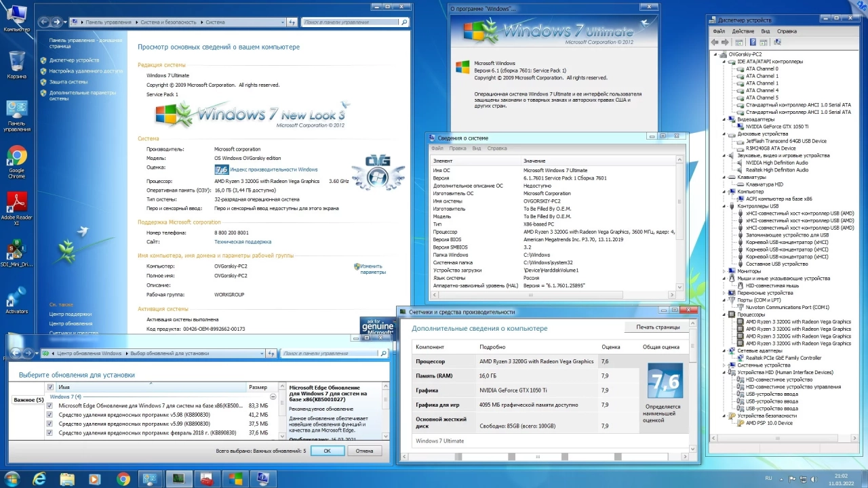This screenshot has width=868, height=488.
Task: Switch to the red toolbox app in taskbar
Action: [206, 479]
